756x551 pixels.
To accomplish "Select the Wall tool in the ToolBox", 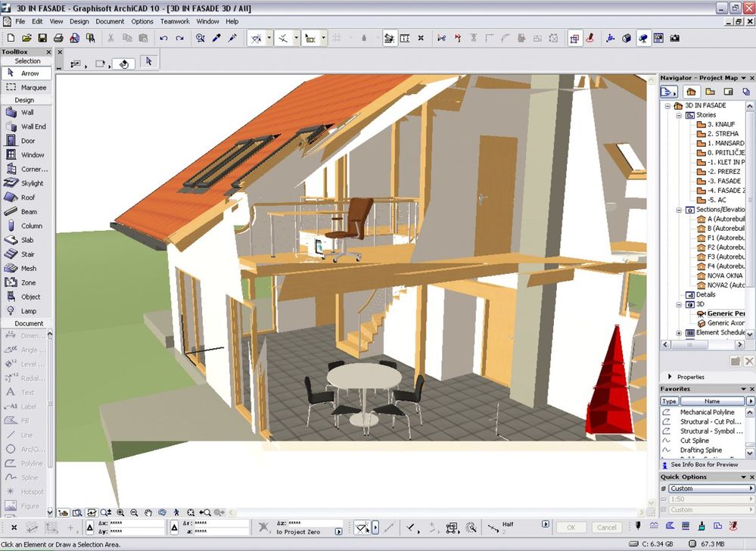I will tap(29, 112).
